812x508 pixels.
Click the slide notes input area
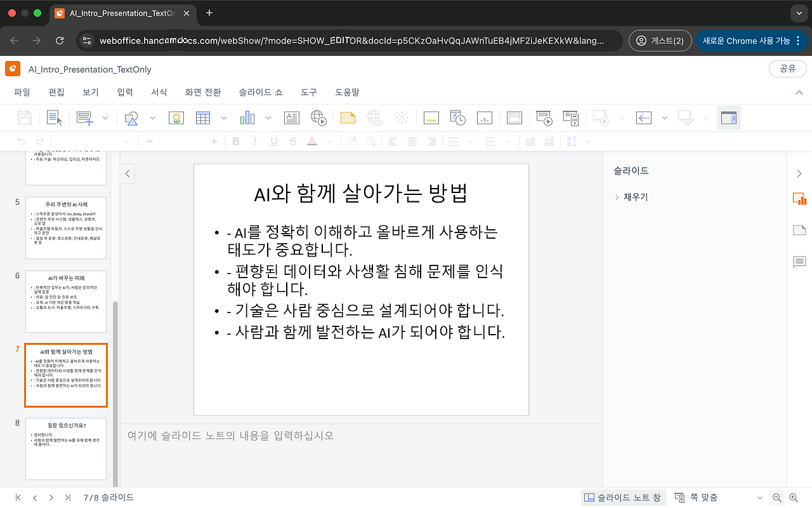coord(361,455)
